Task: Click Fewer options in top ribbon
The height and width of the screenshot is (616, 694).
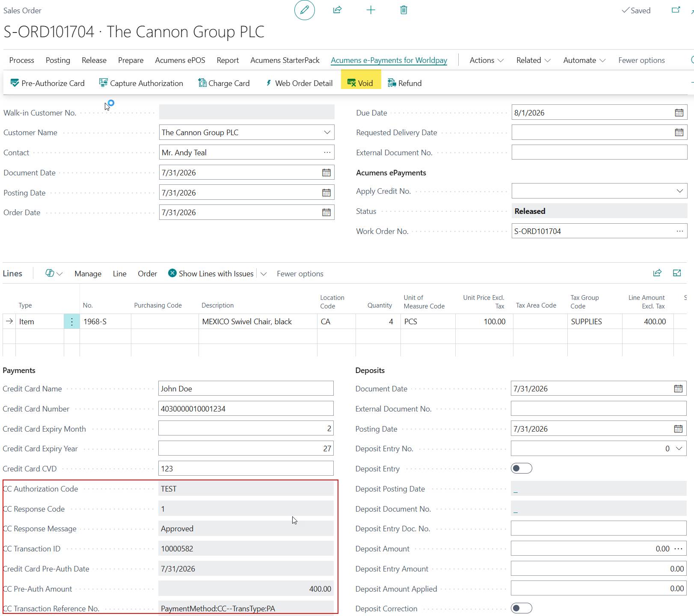Action: 641,60
